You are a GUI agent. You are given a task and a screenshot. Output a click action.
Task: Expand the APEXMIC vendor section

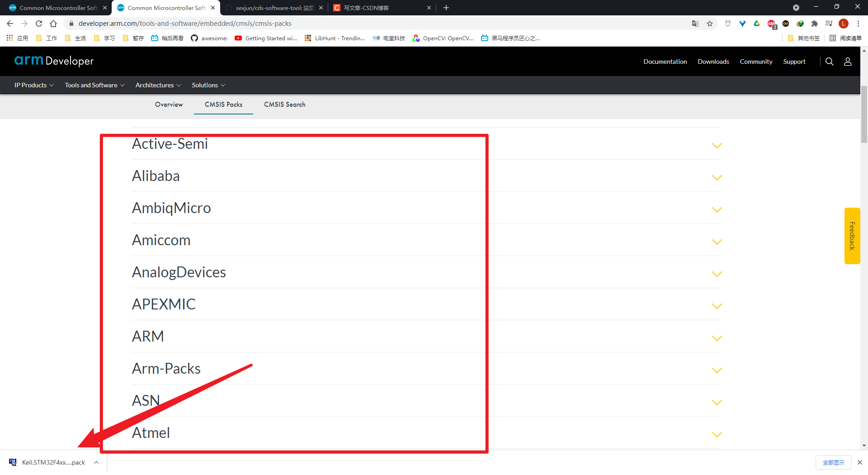717,306
